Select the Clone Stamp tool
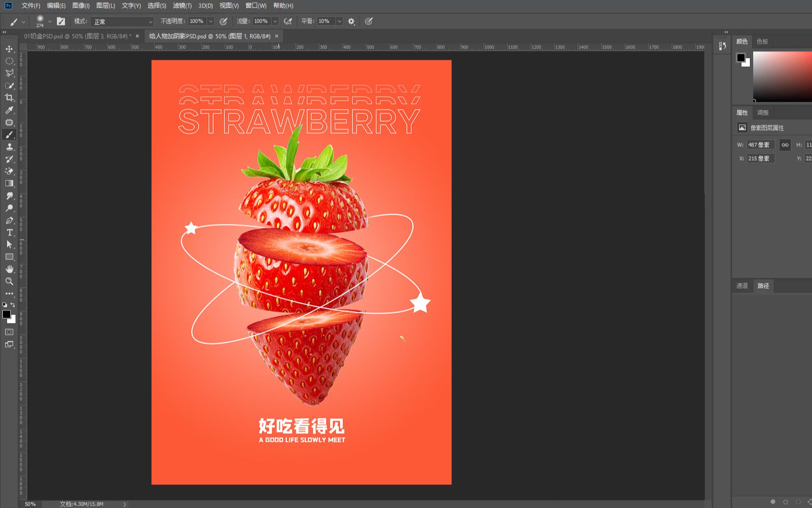 (9, 147)
